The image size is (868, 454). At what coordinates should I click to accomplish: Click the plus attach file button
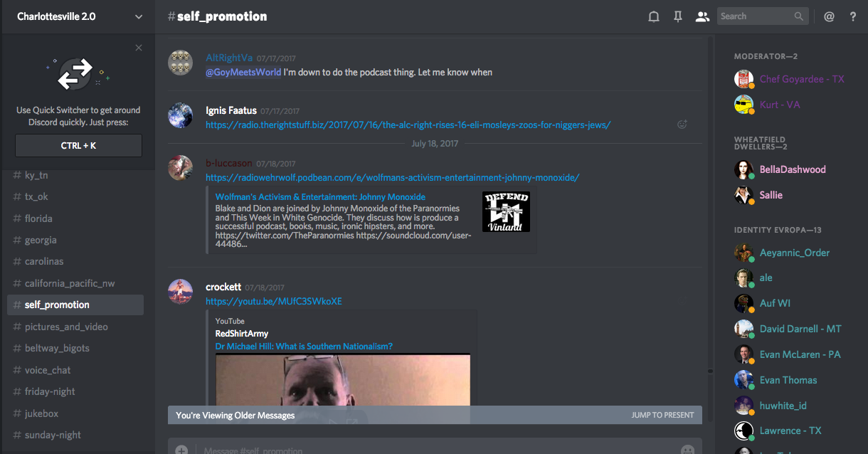coord(181,450)
